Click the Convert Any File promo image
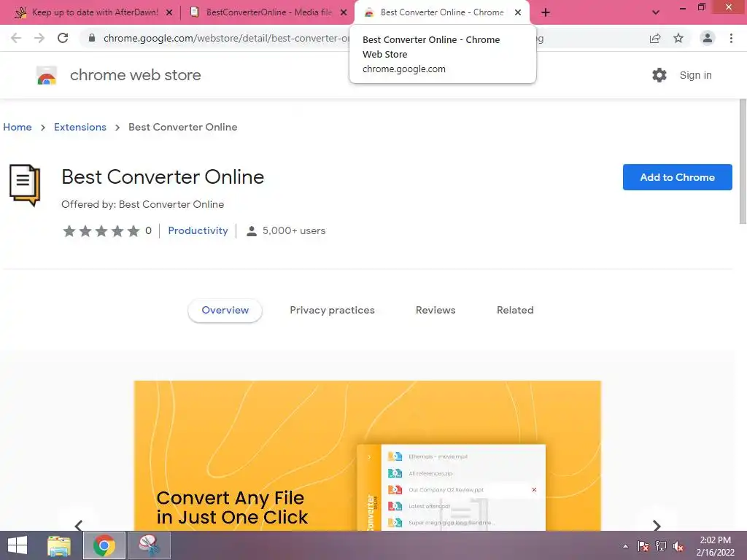 (368, 455)
